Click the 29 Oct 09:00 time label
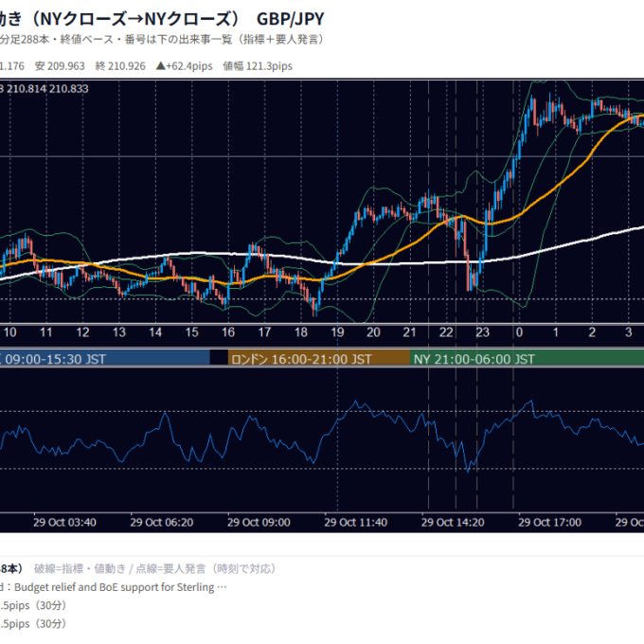The width and height of the screenshot is (644, 644). (x=259, y=523)
